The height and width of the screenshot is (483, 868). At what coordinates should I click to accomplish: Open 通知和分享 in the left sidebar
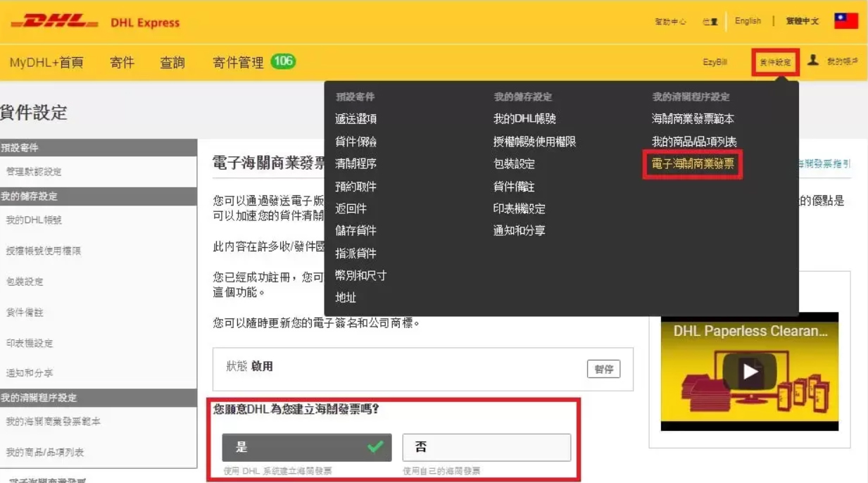(29, 373)
